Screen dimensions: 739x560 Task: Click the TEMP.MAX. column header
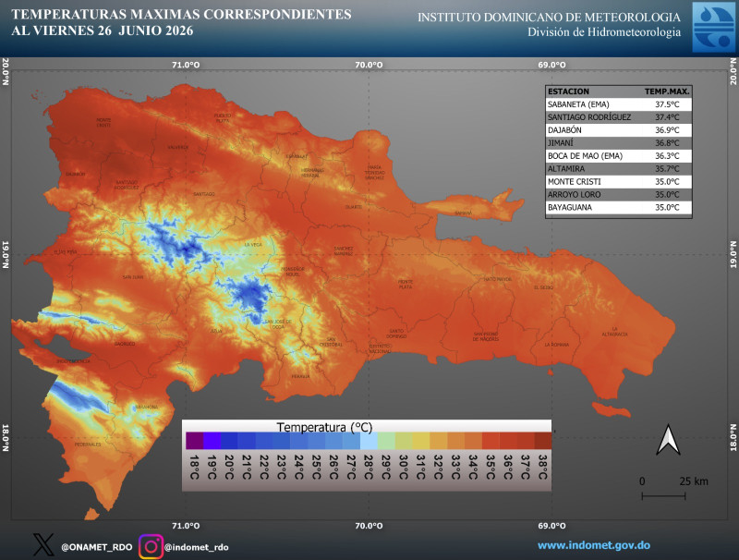pos(667,91)
